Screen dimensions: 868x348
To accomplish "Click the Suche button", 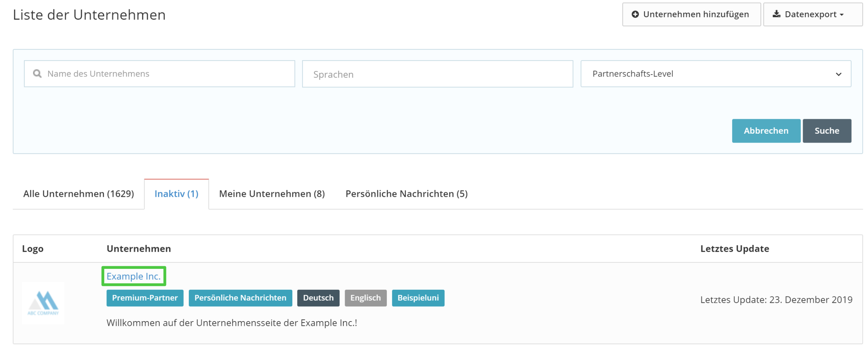I will tap(827, 131).
